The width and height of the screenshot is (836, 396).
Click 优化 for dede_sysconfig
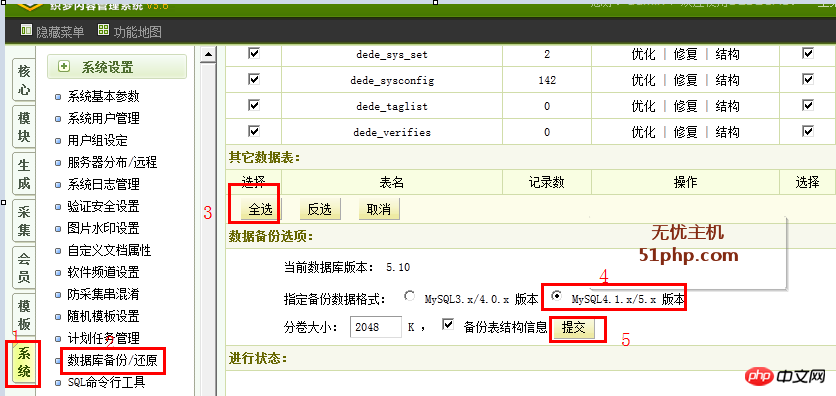pyautogui.click(x=643, y=80)
